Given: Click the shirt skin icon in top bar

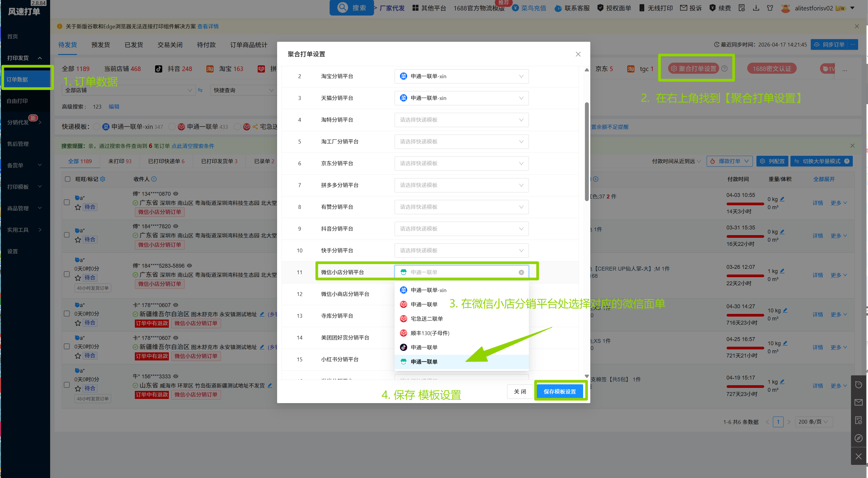Looking at the screenshot, I should click(770, 8).
